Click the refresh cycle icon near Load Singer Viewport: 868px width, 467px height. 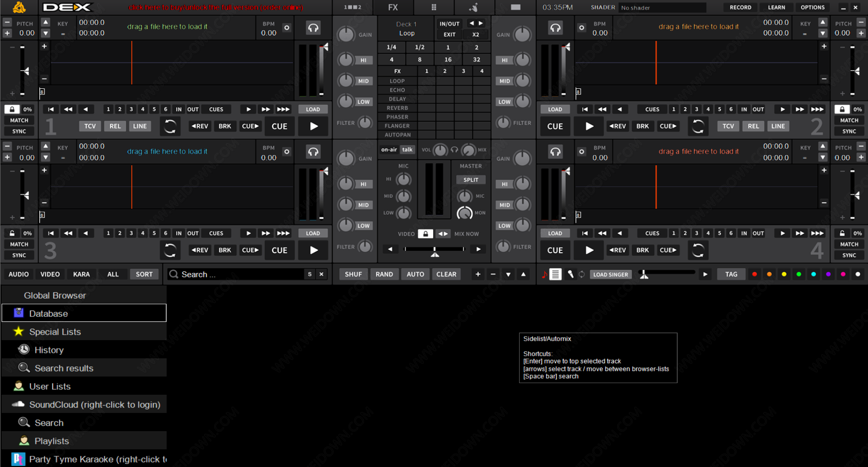[x=582, y=274]
